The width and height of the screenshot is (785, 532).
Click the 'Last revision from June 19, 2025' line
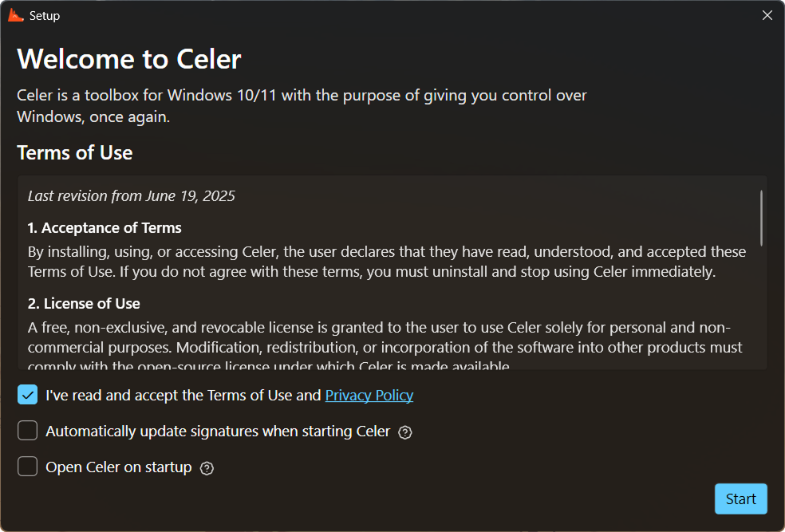[131, 195]
